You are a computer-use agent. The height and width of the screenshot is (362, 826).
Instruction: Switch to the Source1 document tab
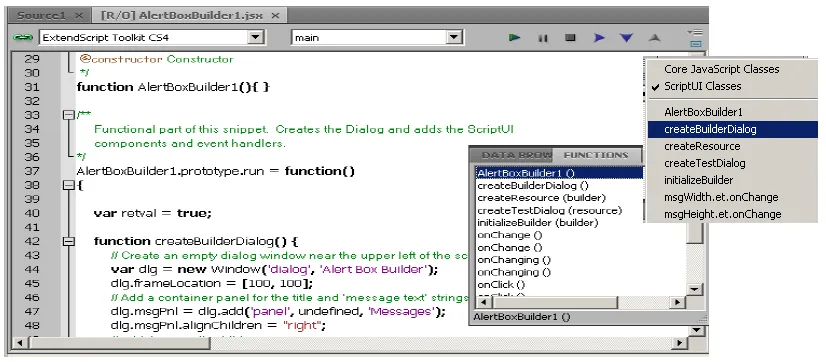41,15
